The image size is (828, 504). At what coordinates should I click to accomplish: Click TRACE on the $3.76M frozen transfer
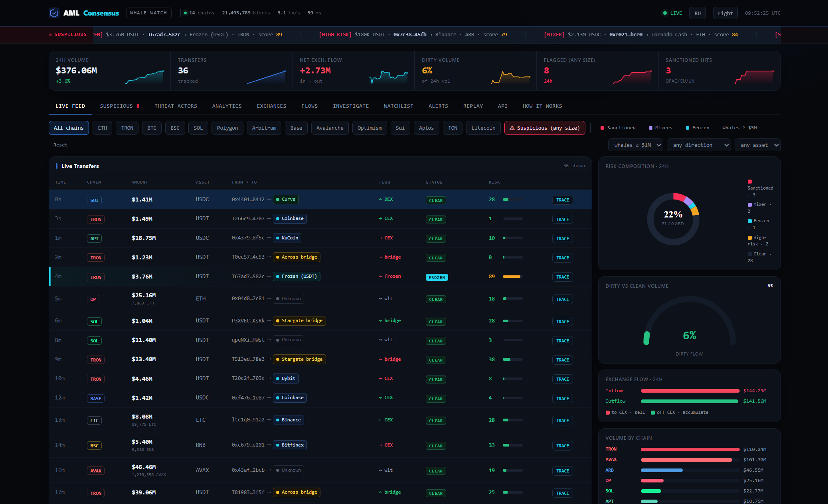click(563, 277)
